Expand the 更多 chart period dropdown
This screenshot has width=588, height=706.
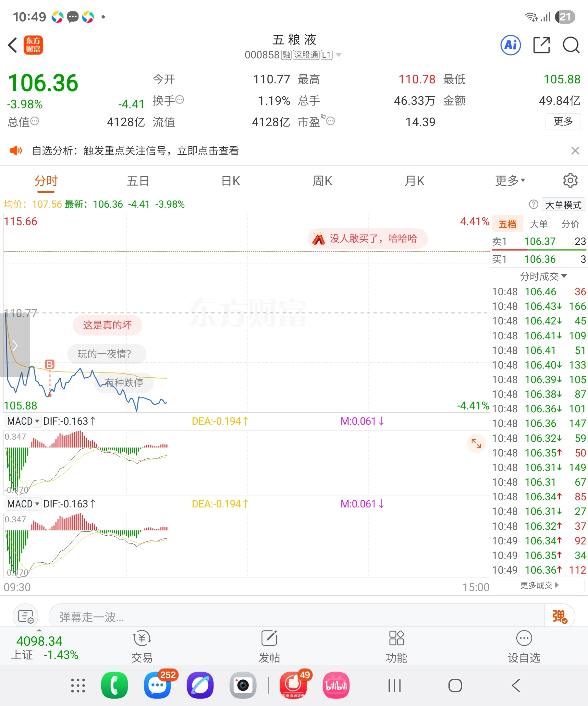pos(510,181)
